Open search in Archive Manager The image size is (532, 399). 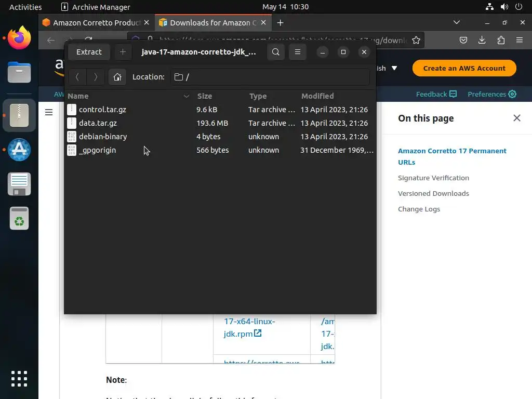276,52
